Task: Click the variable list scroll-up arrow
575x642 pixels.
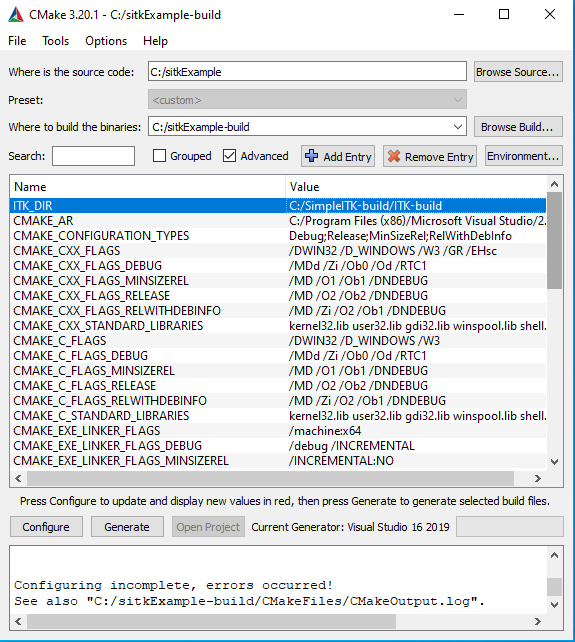Action: (555, 184)
